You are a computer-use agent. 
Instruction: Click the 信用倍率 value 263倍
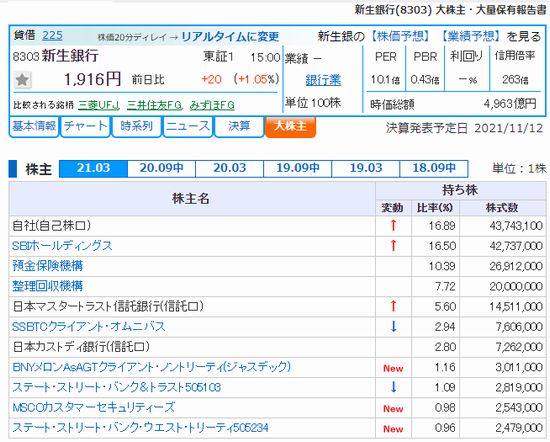tap(515, 80)
